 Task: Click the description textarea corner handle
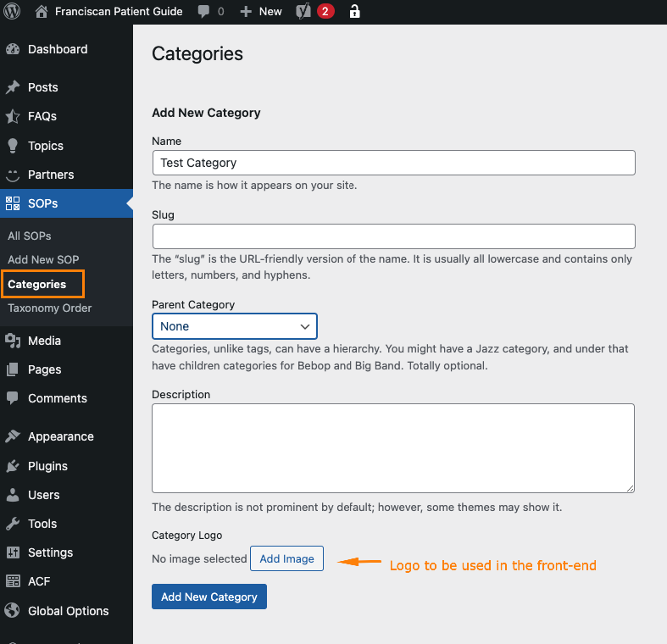coord(630,489)
